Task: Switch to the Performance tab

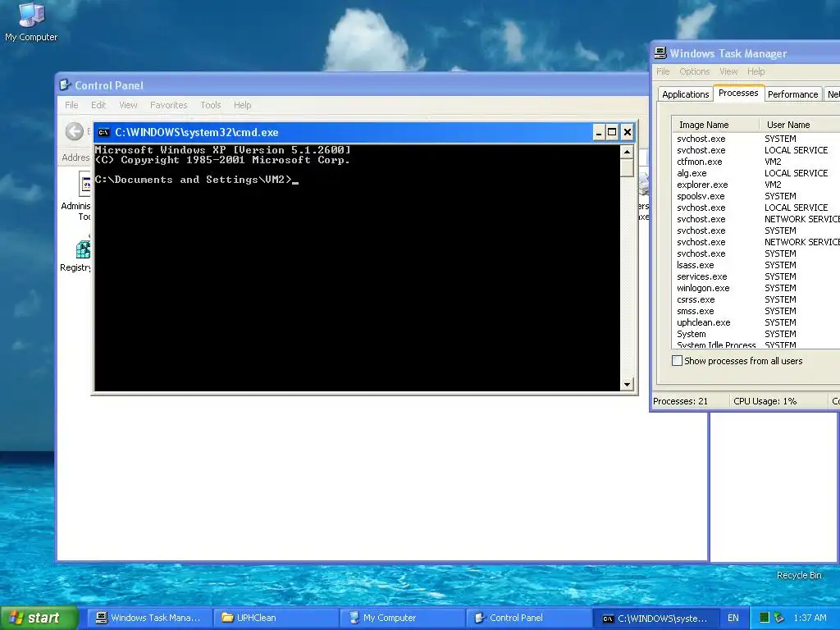Action: tap(793, 94)
